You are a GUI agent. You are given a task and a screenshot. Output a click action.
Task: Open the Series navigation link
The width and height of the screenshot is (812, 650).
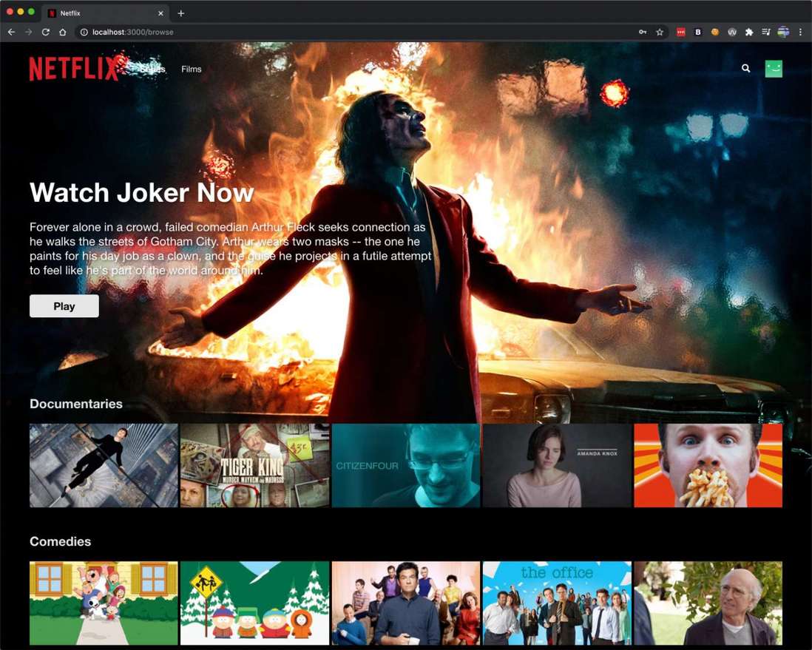[x=152, y=69]
